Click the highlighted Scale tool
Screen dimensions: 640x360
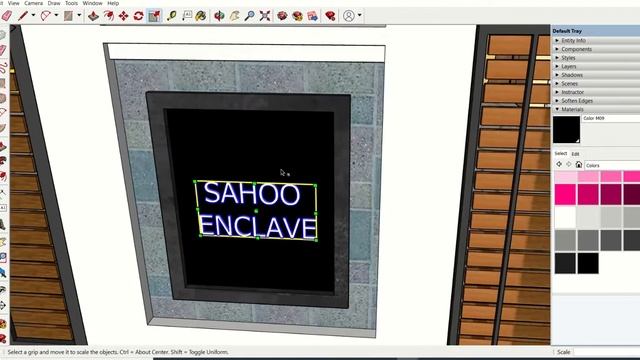154,16
